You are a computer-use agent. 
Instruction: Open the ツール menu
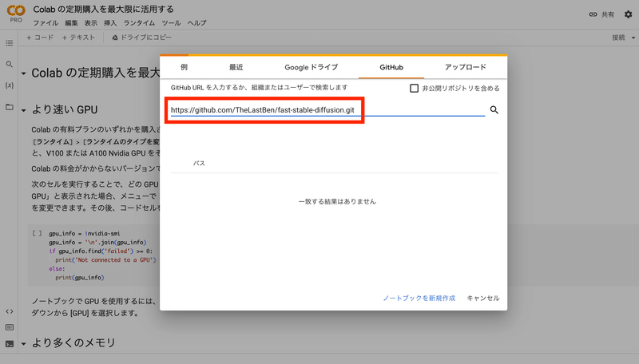click(x=171, y=23)
